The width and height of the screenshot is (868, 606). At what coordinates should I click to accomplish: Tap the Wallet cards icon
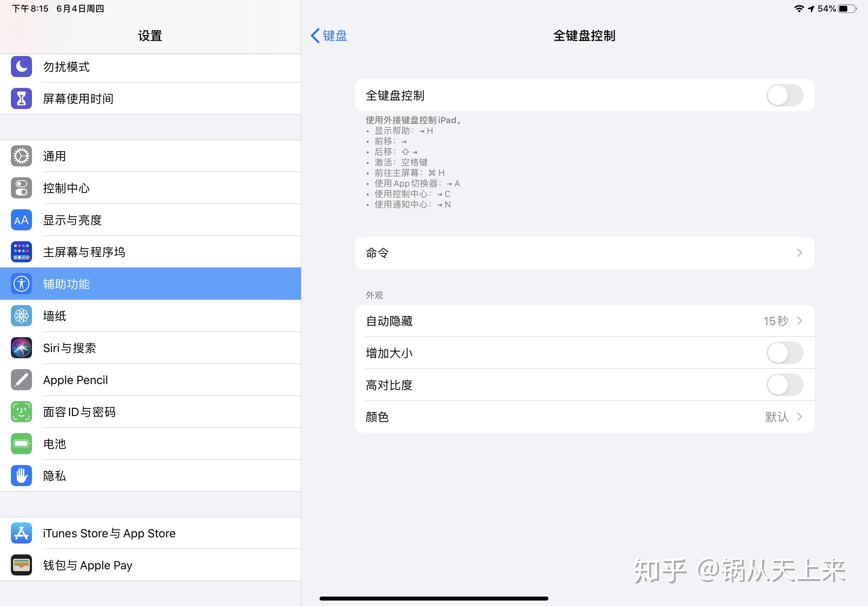[21, 565]
